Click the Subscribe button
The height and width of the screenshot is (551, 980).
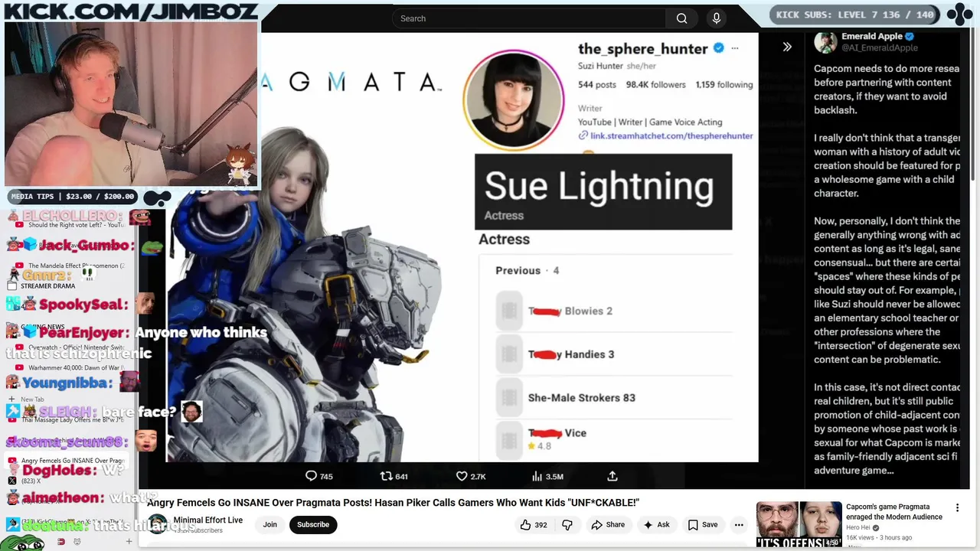point(313,524)
